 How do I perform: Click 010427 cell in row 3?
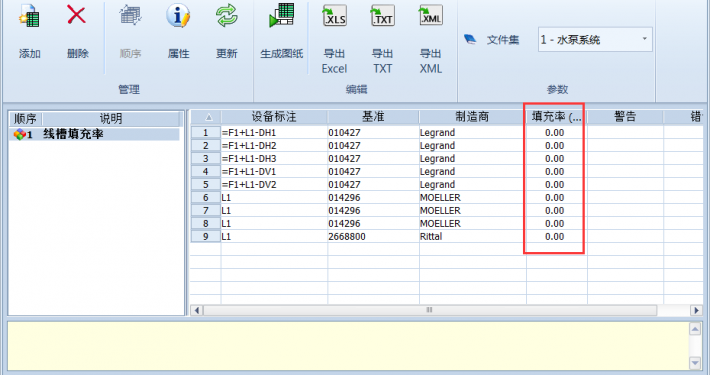coord(373,159)
